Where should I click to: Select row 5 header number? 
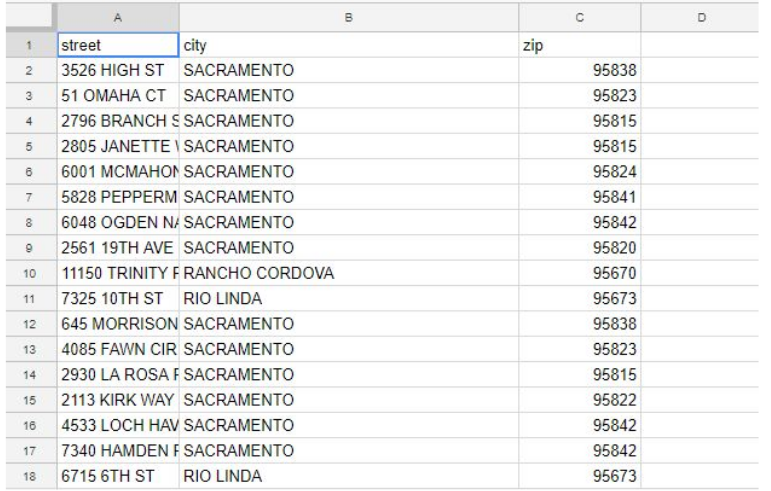click(30, 146)
